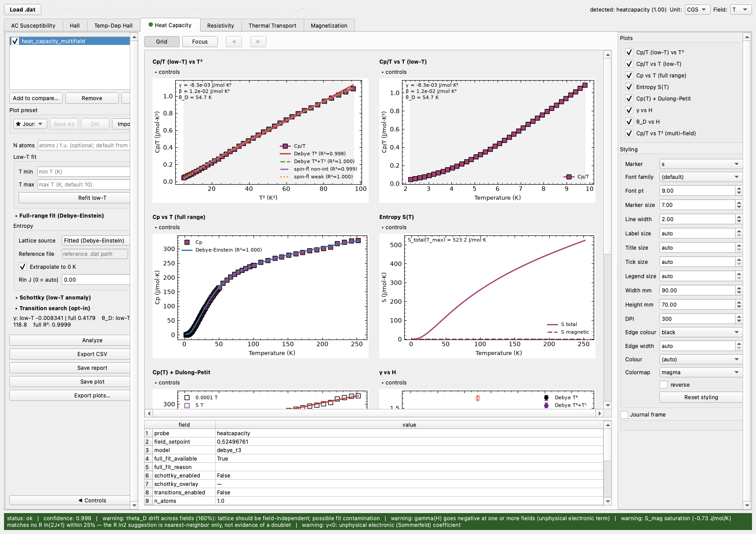This screenshot has width=756, height=534.
Task: Switch to AC Susceptibility tab
Action: point(33,26)
